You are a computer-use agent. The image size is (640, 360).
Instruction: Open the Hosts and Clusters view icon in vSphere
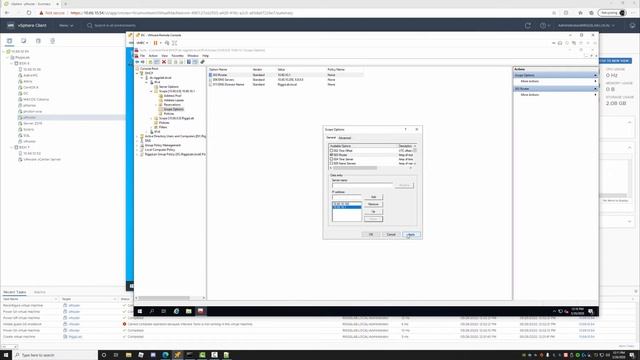(9, 41)
